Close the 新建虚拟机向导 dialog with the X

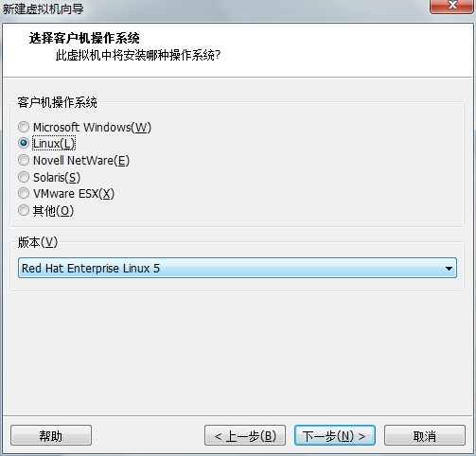(452, 6)
